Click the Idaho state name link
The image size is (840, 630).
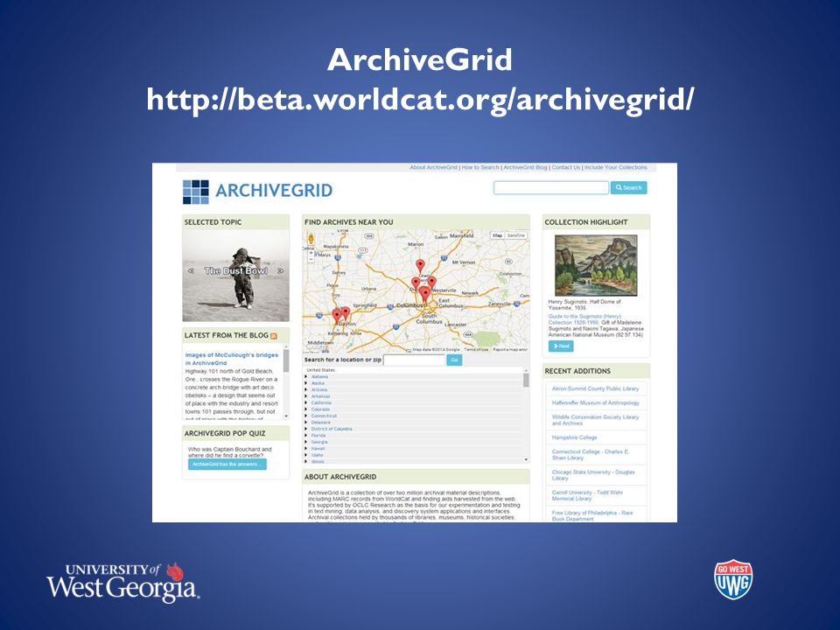317,455
